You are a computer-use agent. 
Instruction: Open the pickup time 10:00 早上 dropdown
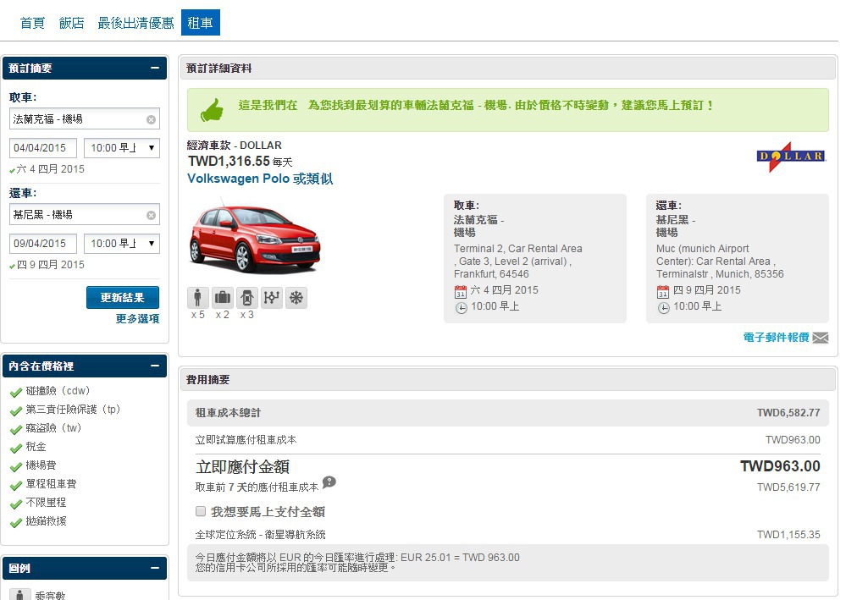coord(122,147)
